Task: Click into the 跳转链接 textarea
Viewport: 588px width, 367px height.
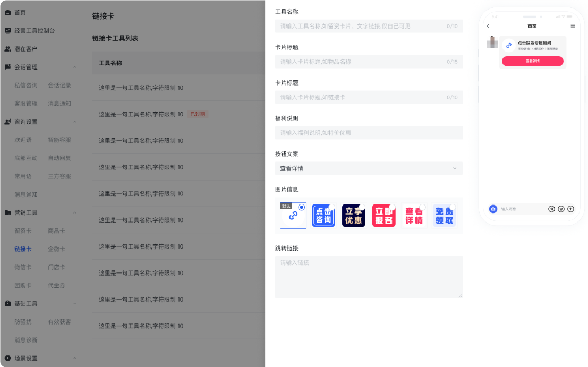Action: pos(369,277)
